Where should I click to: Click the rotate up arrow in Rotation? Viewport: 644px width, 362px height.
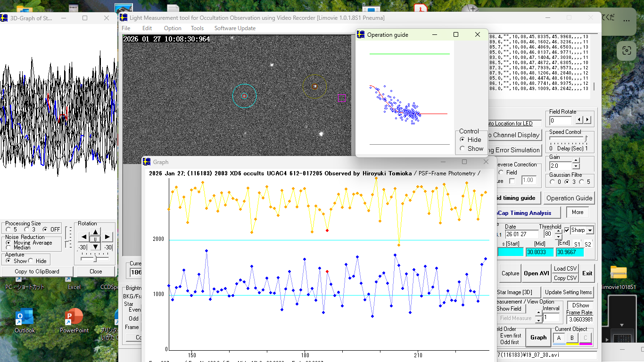(x=95, y=231)
